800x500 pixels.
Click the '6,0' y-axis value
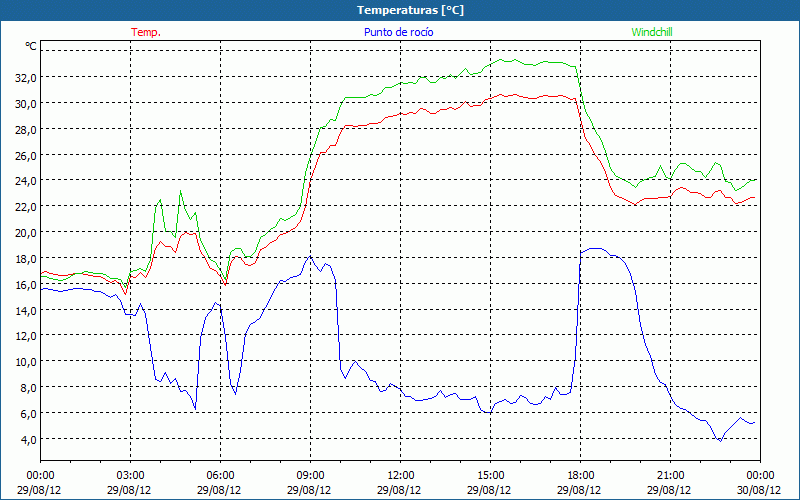[28, 414]
